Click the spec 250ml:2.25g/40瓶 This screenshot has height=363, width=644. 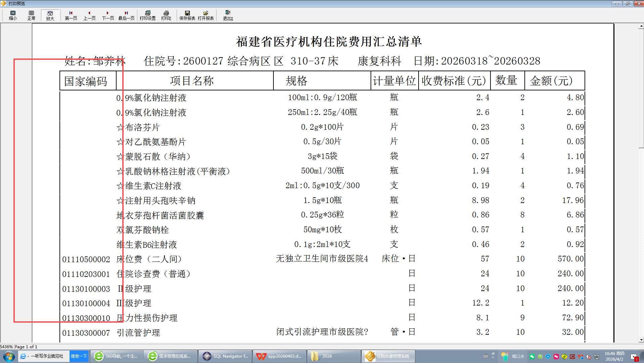(x=323, y=112)
